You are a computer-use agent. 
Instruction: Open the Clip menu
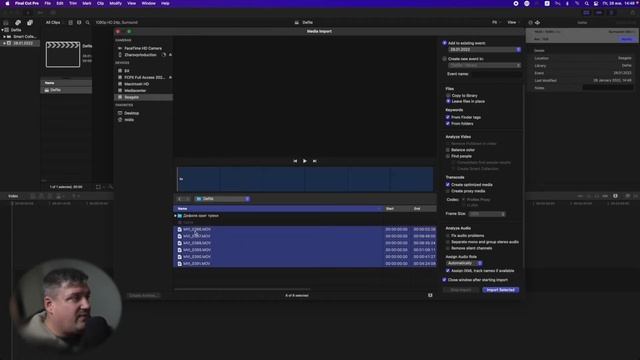click(100, 3)
